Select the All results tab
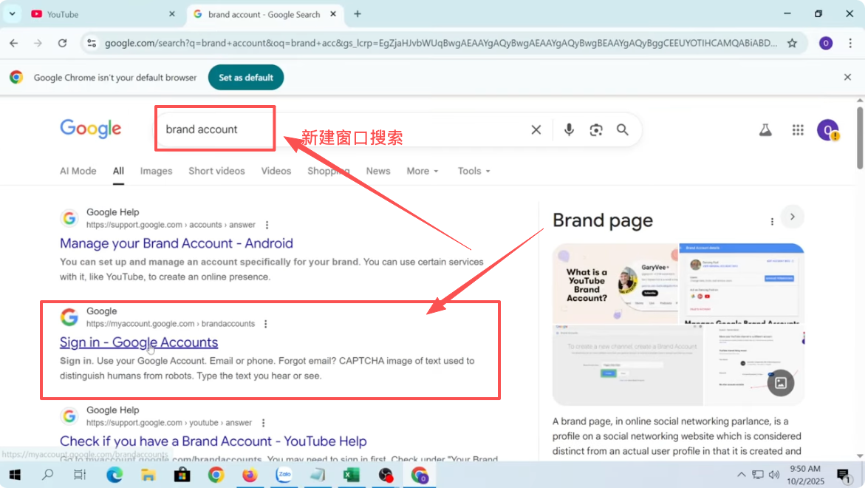This screenshot has width=868, height=491. [x=118, y=172]
